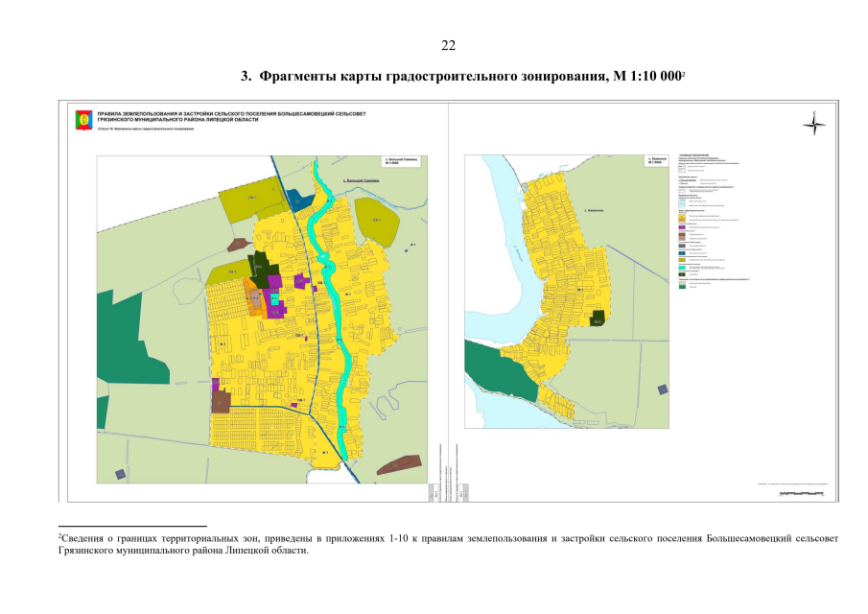Click the yellow residential swatch in the legend
This screenshot has width=868, height=614.
click(683, 217)
